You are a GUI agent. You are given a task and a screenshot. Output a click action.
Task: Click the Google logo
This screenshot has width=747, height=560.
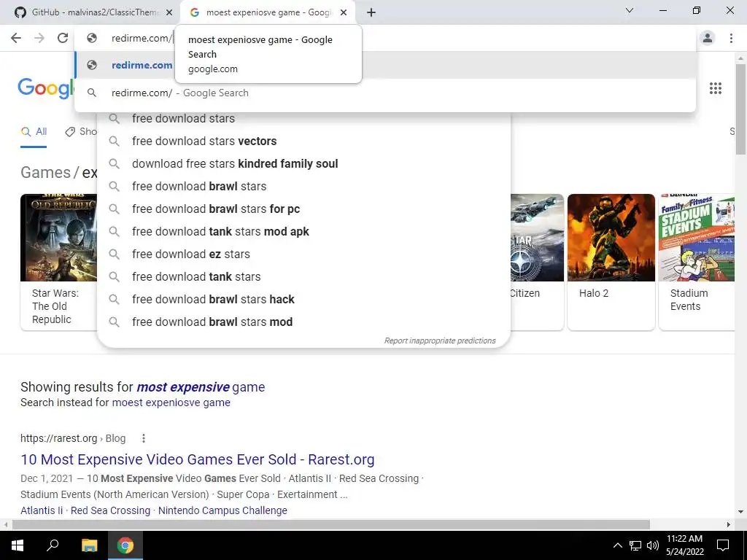(46, 88)
